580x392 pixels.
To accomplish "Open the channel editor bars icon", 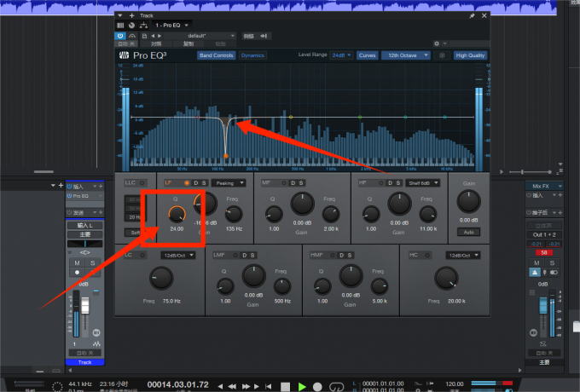I will (120, 25).
